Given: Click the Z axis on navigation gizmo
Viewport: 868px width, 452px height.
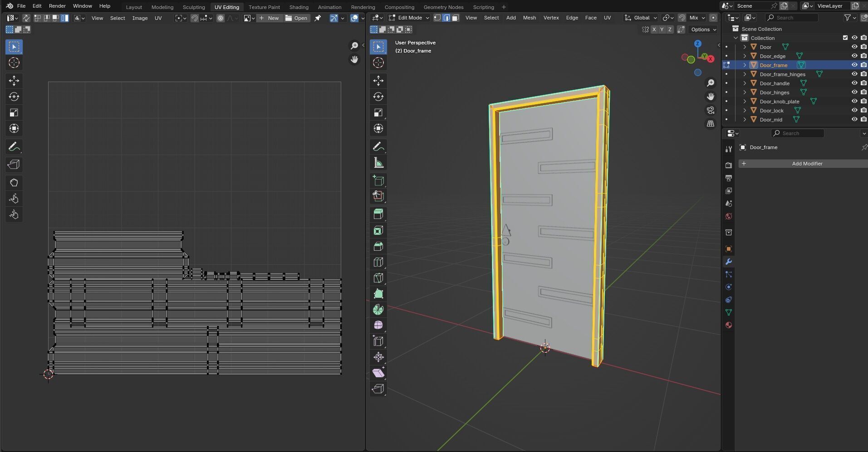Looking at the screenshot, I should 698,44.
